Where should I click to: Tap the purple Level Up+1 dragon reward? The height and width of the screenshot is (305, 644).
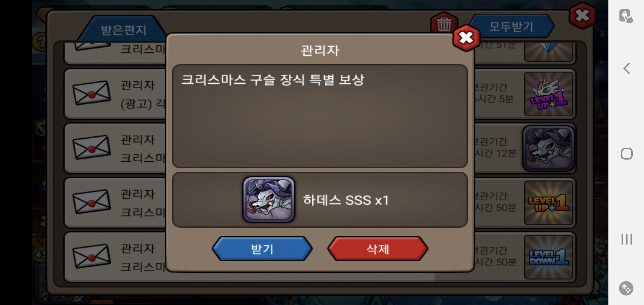tap(548, 94)
